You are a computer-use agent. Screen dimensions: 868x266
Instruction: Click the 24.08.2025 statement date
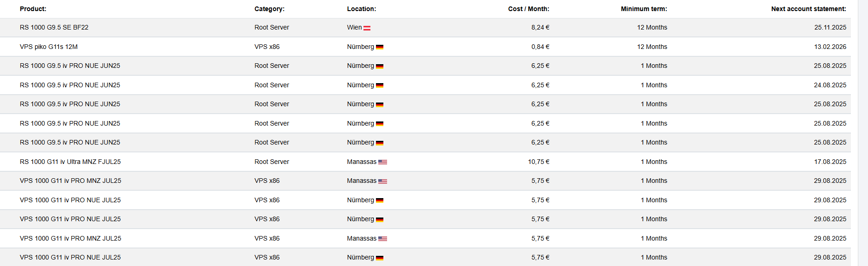(x=830, y=85)
